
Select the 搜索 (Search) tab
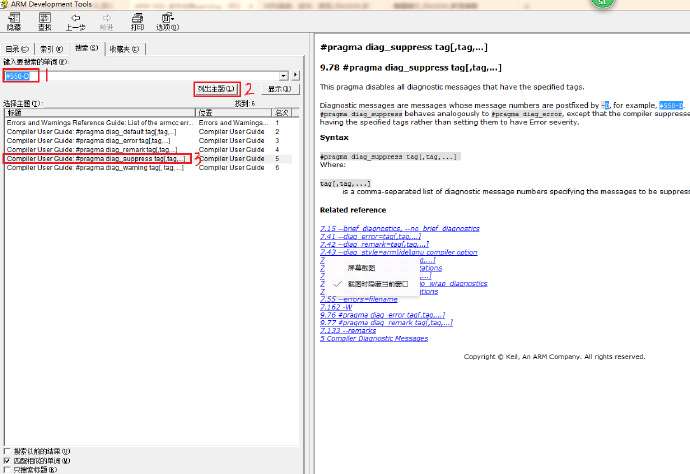86,48
